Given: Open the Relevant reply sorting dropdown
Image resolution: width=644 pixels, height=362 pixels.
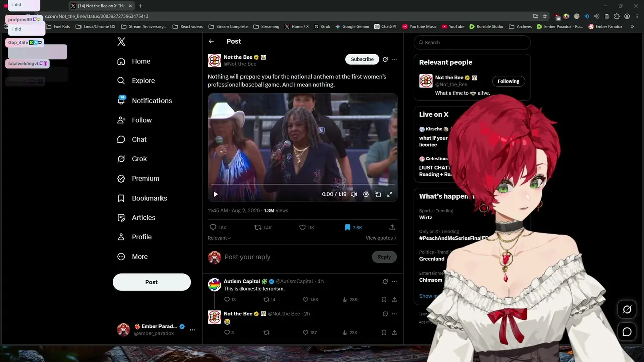Looking at the screenshot, I should click(x=219, y=238).
